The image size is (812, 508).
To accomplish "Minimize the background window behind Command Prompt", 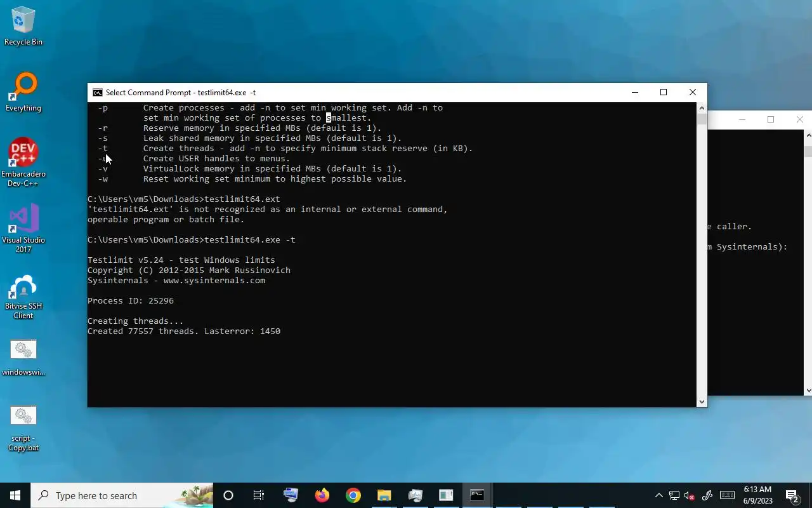I will 742,119.
